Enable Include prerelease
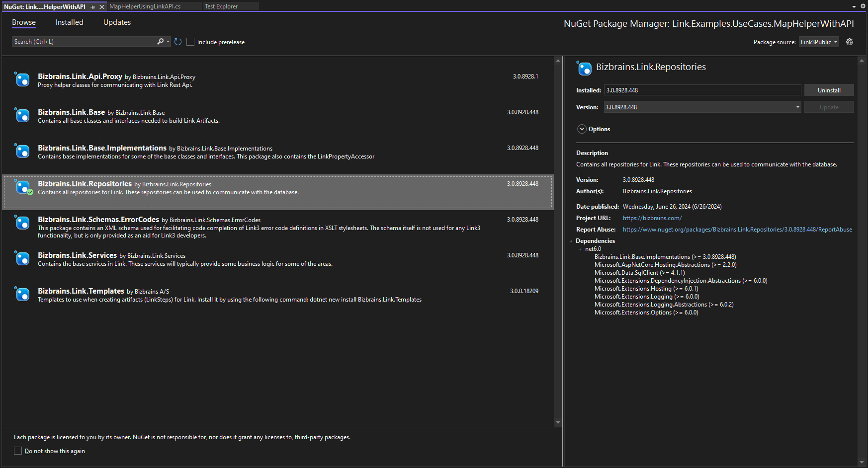This screenshot has width=868, height=468. click(190, 42)
